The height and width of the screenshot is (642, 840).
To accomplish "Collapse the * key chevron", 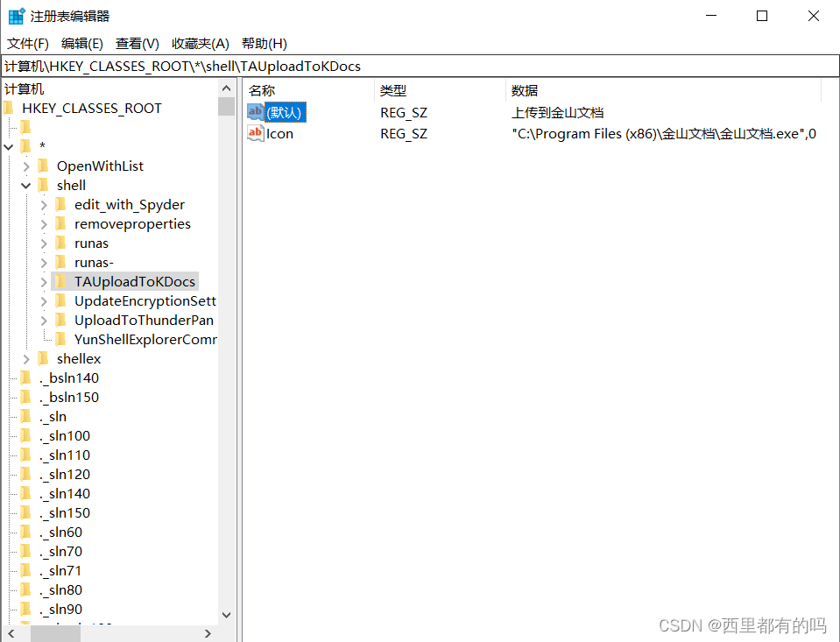I will coord(9,146).
